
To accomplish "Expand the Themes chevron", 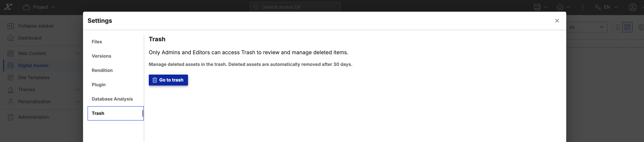I will 78,90.
